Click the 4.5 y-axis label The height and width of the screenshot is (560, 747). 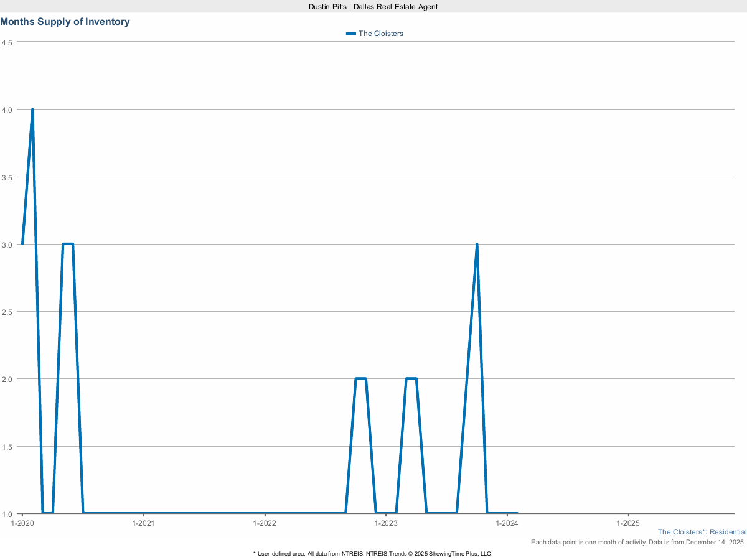point(7,42)
